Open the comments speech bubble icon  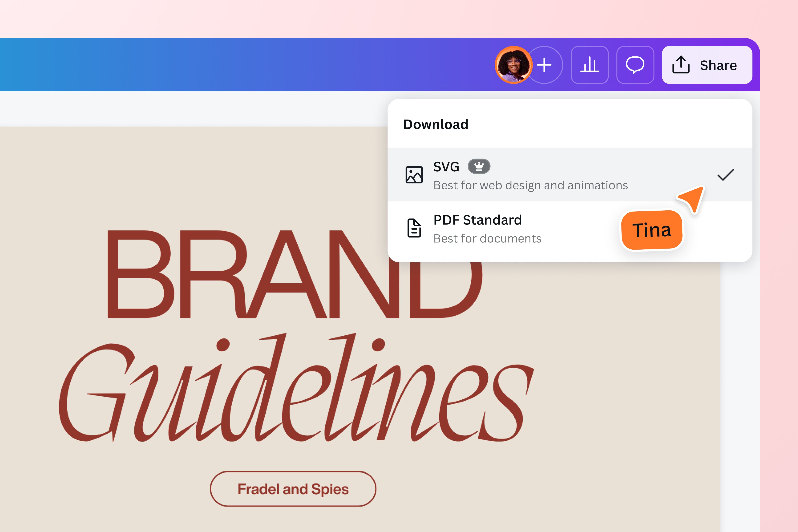pos(635,65)
